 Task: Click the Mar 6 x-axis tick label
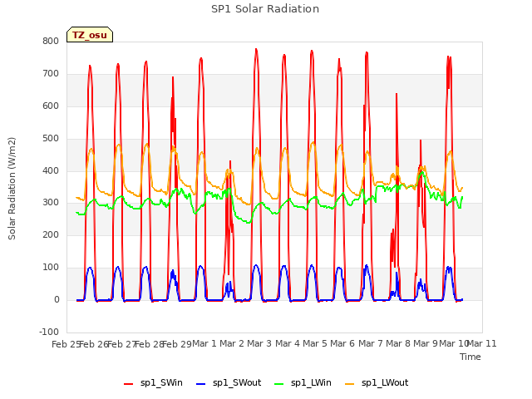pos(342,343)
